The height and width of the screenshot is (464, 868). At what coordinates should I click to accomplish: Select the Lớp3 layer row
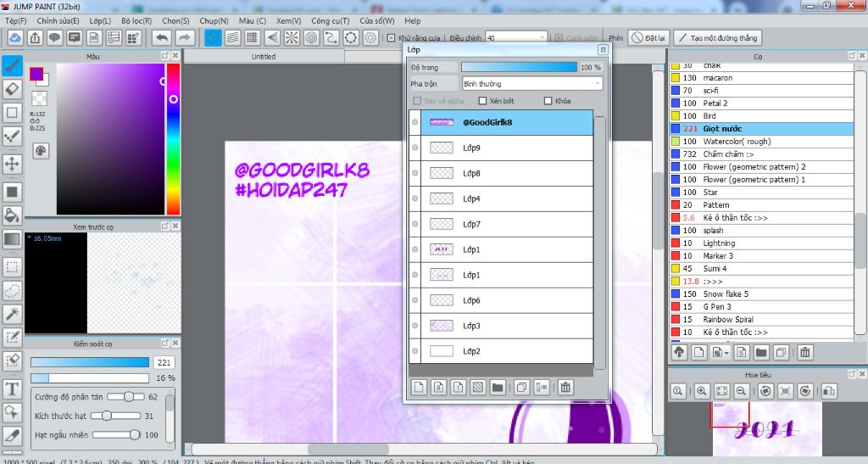click(501, 326)
